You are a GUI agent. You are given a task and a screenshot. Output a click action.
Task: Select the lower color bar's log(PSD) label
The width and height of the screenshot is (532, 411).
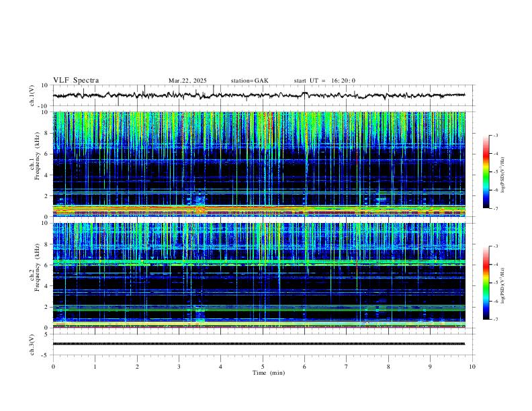pyautogui.click(x=503, y=286)
